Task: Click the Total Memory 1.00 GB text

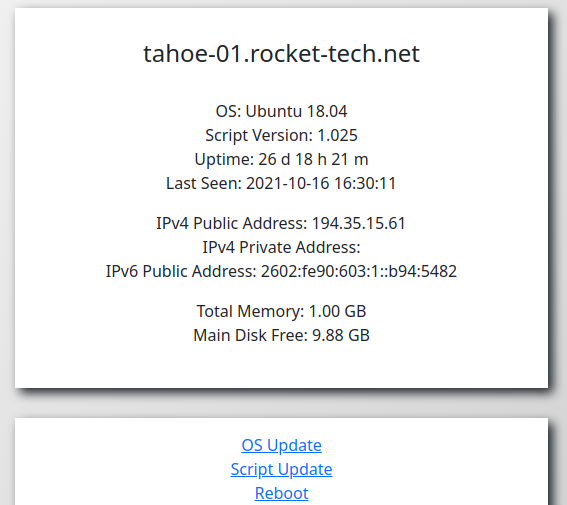Action: 281,311
